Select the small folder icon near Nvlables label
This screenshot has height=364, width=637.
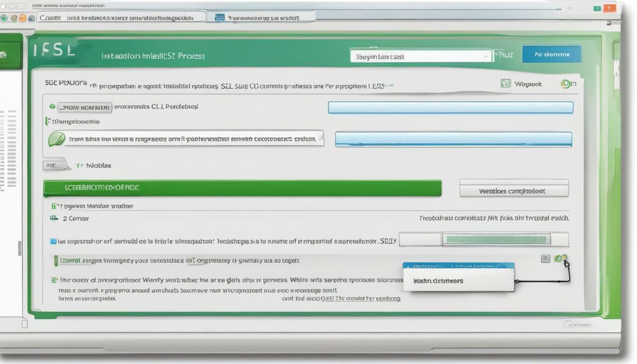pos(56,166)
